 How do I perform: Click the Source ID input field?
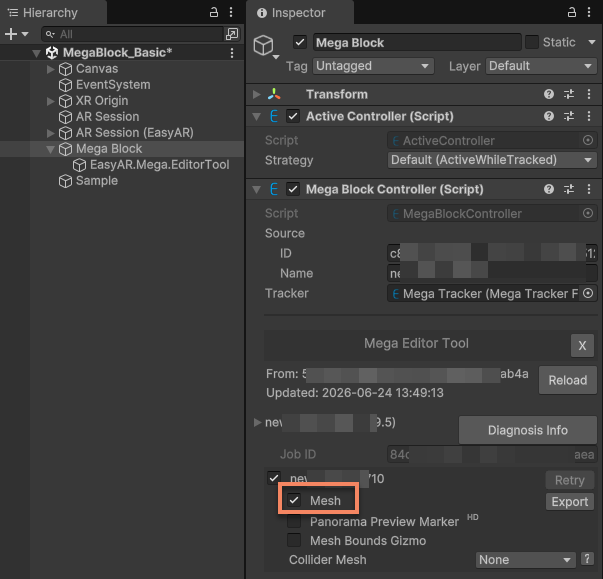492,253
